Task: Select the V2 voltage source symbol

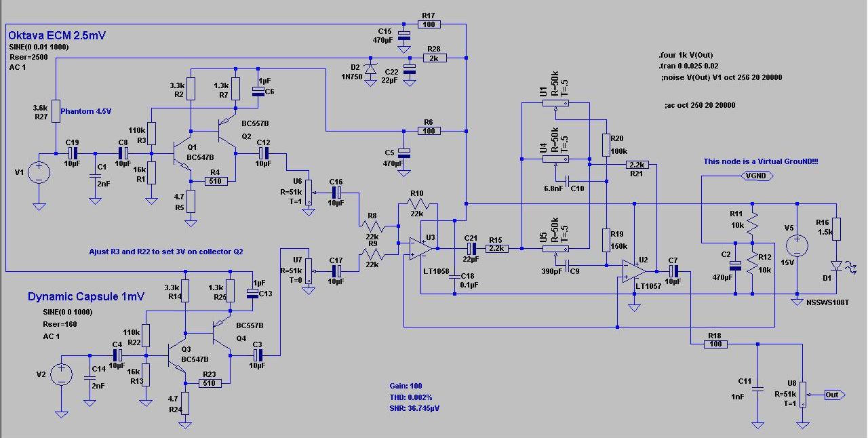Action: (x=61, y=375)
